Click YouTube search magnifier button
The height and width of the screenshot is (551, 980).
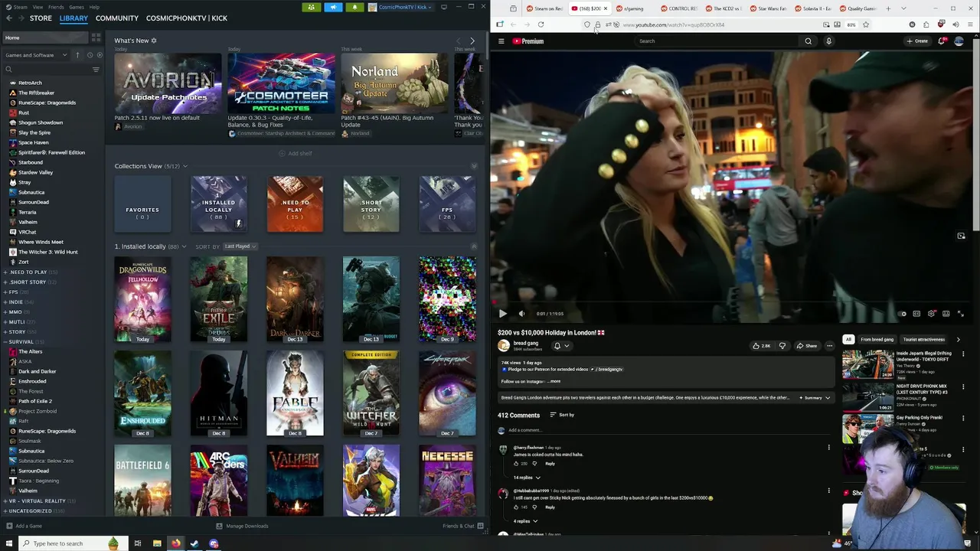tap(808, 41)
